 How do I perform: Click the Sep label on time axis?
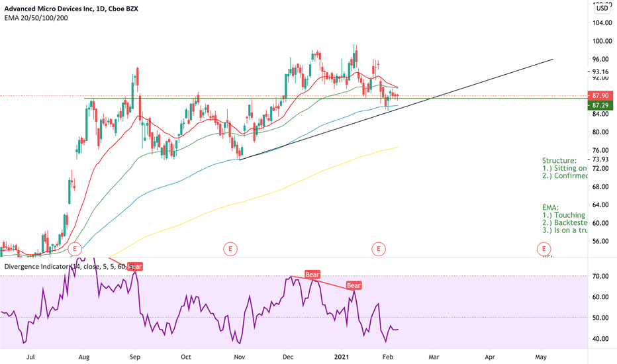point(135,357)
